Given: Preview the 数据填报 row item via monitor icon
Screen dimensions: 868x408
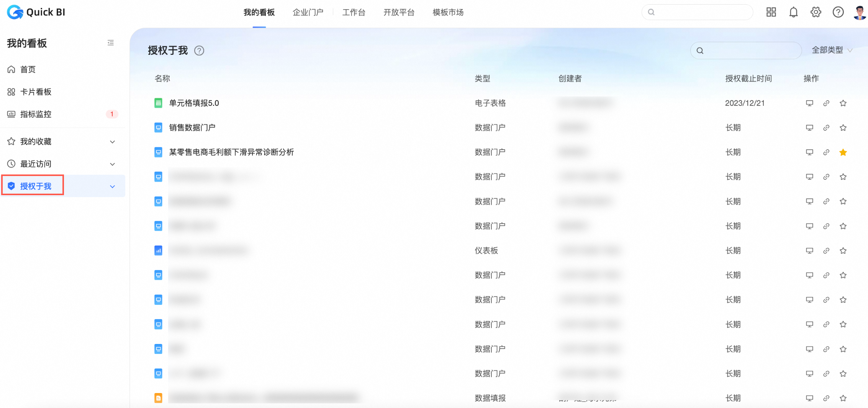Looking at the screenshot, I should pos(809,398).
